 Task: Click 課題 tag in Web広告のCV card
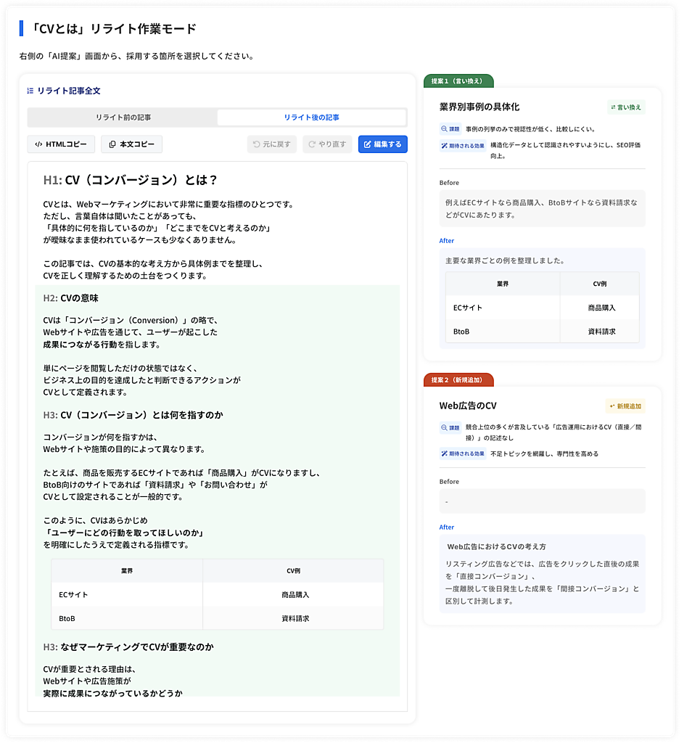450,427
